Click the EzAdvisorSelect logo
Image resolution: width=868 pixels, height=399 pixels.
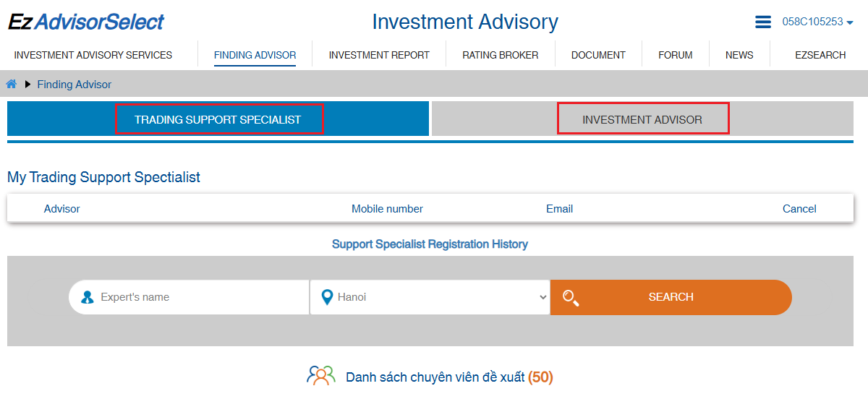[x=86, y=22]
